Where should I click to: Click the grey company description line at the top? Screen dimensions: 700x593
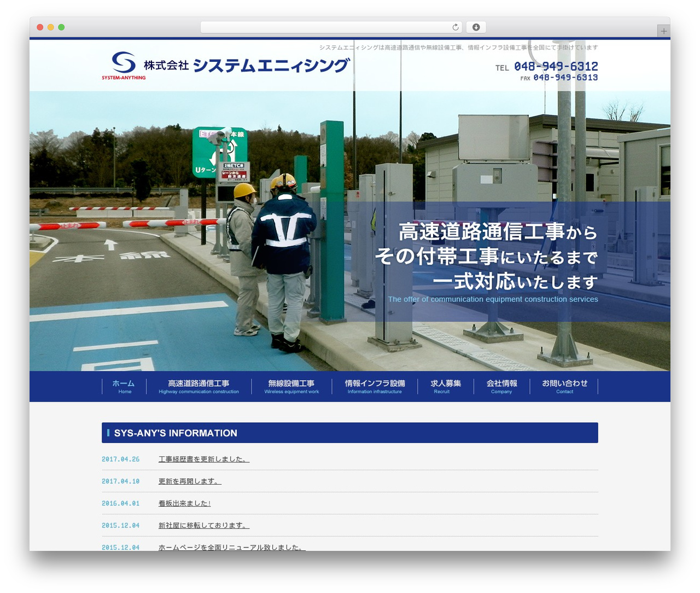click(459, 48)
